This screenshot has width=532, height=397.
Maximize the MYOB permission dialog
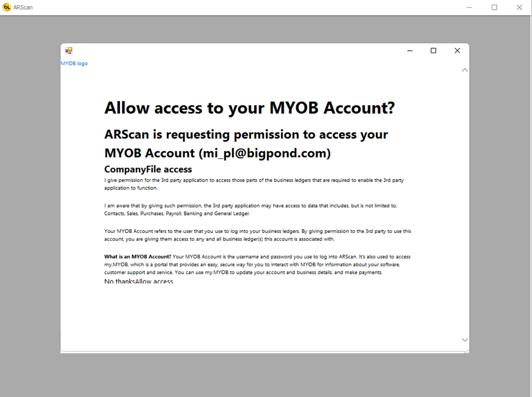click(433, 50)
